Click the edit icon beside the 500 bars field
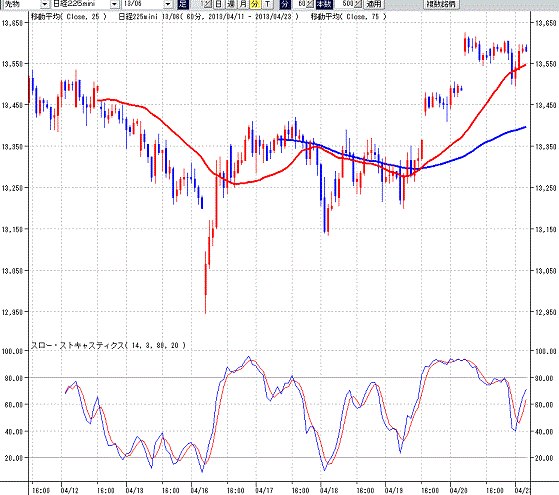The width and height of the screenshot is (559, 495). (x=358, y=4)
